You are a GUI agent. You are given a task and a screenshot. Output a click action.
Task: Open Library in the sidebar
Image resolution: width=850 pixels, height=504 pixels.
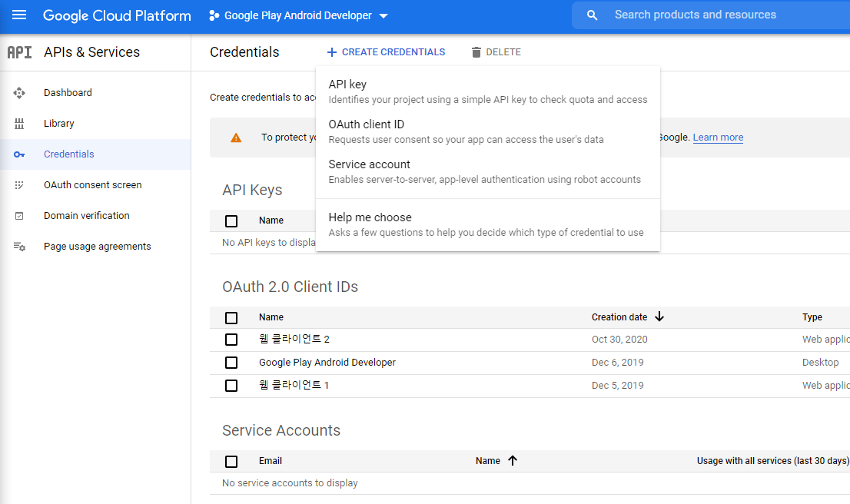click(x=59, y=124)
